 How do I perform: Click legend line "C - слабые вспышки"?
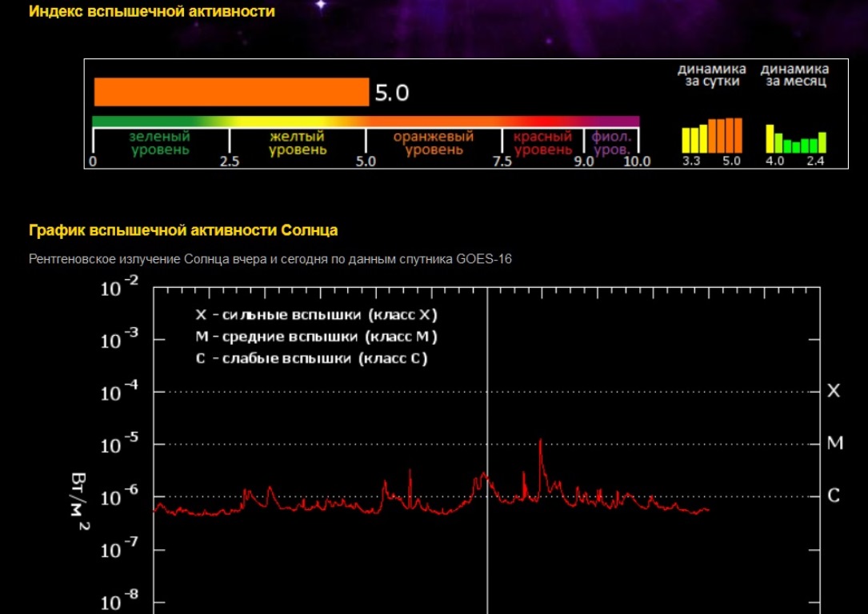click(x=311, y=358)
